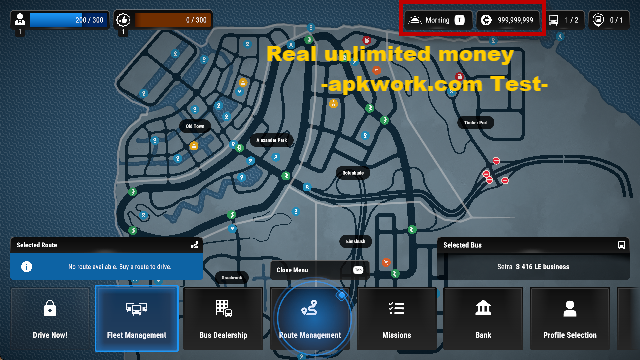
Task: Click the Profile Selection person icon
Action: pos(570,309)
